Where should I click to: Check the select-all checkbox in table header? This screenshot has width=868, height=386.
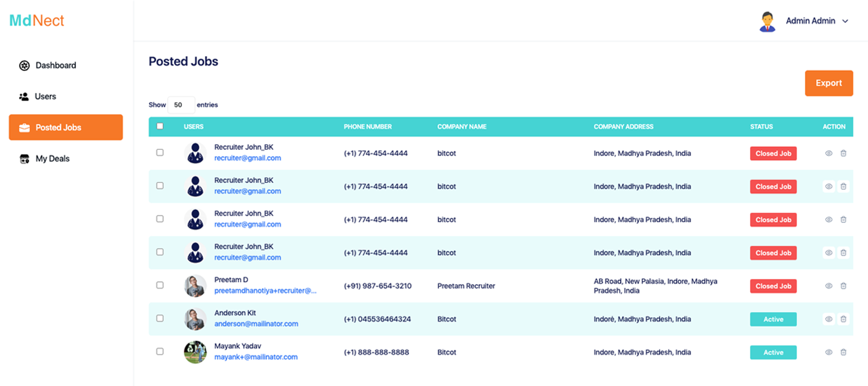click(160, 126)
